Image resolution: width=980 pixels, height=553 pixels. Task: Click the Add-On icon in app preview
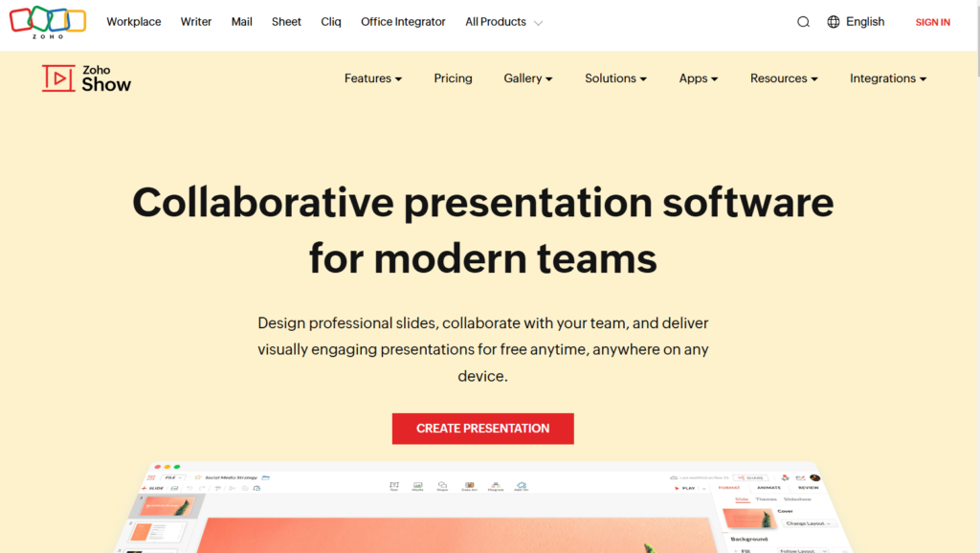point(522,486)
